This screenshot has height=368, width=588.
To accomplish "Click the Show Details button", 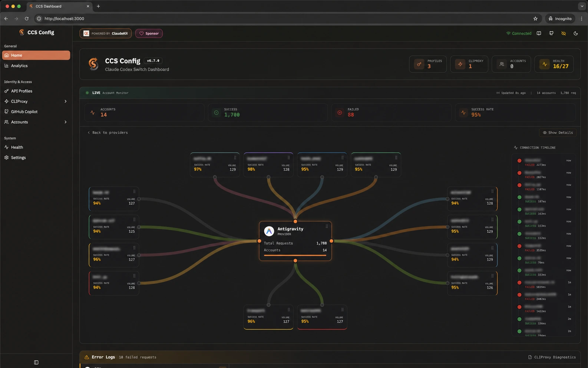I will [x=558, y=132].
